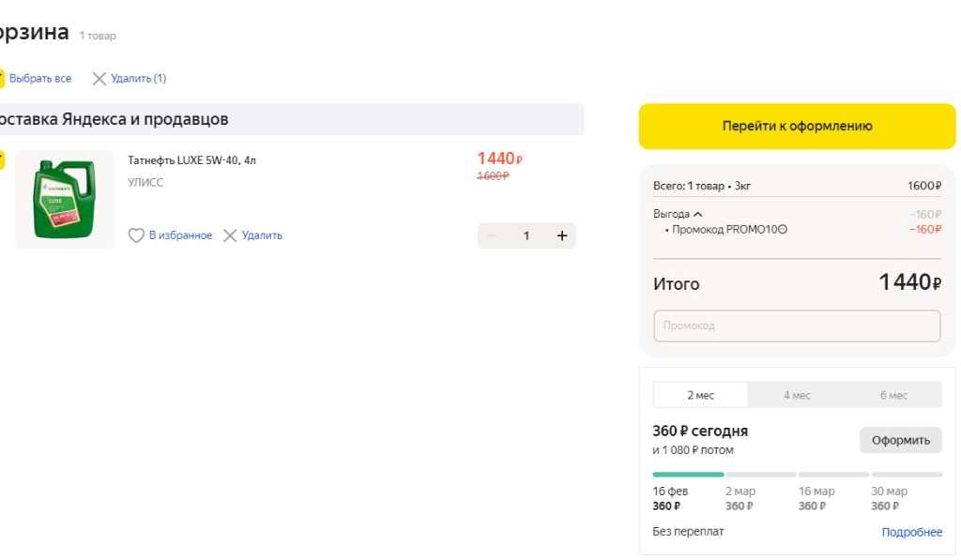Open product title Татнефть LUXE 5W-40, 4л
The width and height of the screenshot is (961, 560).
coord(191,160)
